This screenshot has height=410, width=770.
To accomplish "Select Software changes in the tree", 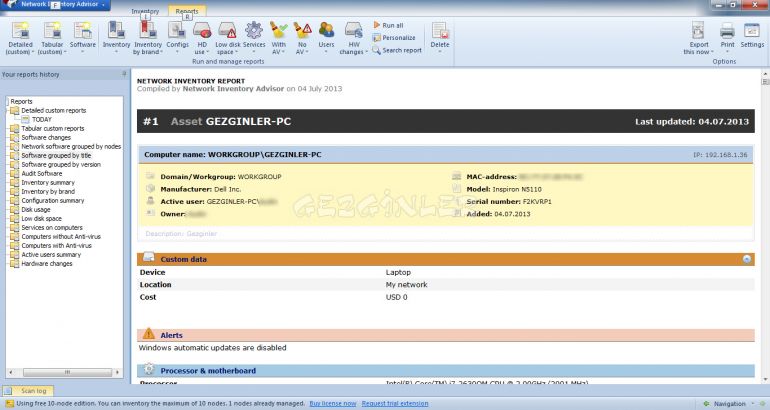I will point(46,137).
